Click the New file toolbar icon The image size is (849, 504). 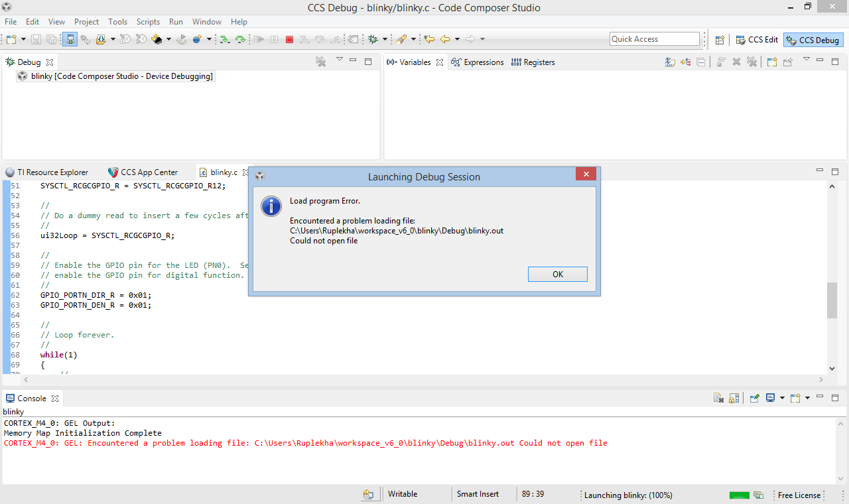pos(11,40)
